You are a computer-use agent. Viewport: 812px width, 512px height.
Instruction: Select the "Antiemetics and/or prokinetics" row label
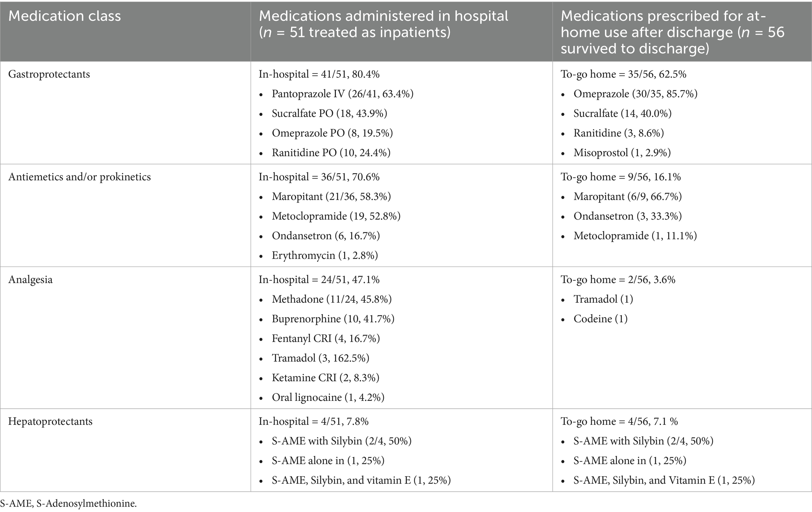pyautogui.click(x=80, y=177)
